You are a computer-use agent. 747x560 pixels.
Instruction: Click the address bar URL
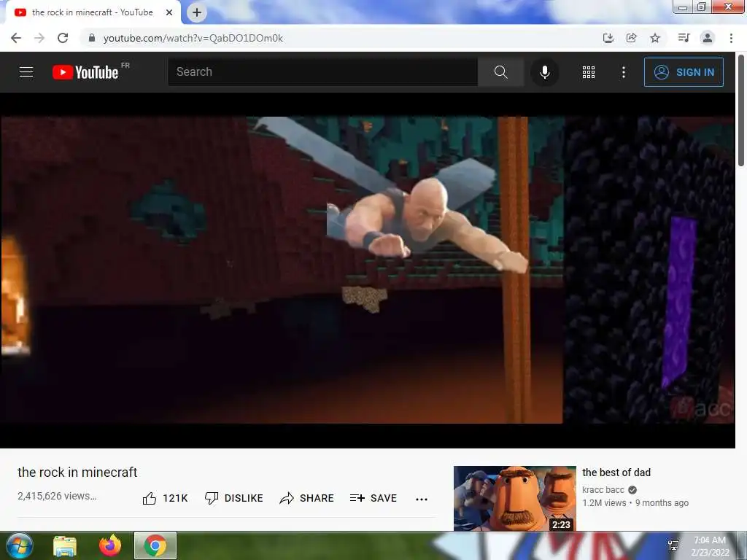click(x=193, y=38)
